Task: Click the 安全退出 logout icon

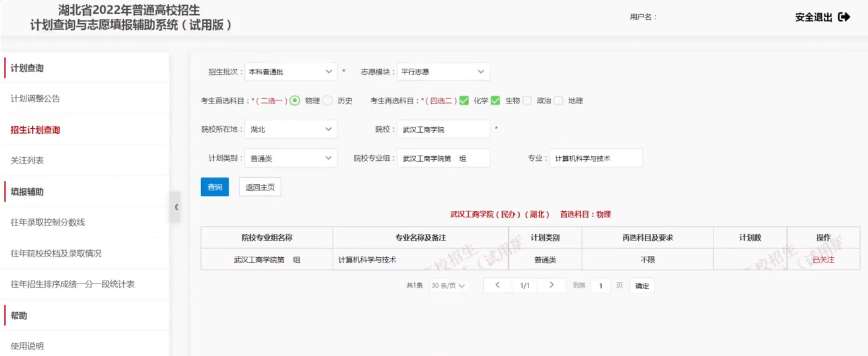Action: [x=844, y=17]
